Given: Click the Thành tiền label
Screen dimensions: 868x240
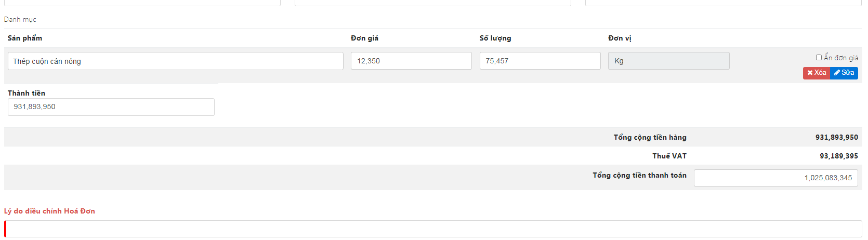Looking at the screenshot, I should click(x=27, y=93).
